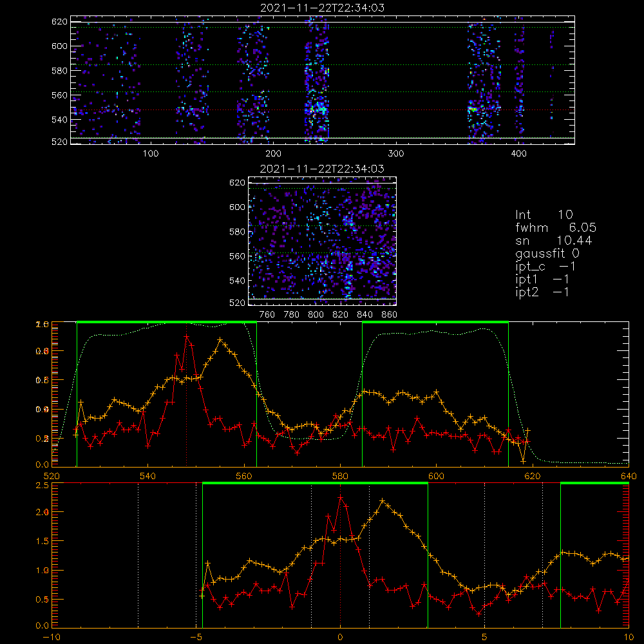Image resolution: width=644 pixels, height=644 pixels.
Task: Click long thick green bar atop bottom plot
Action: click(x=315, y=483)
